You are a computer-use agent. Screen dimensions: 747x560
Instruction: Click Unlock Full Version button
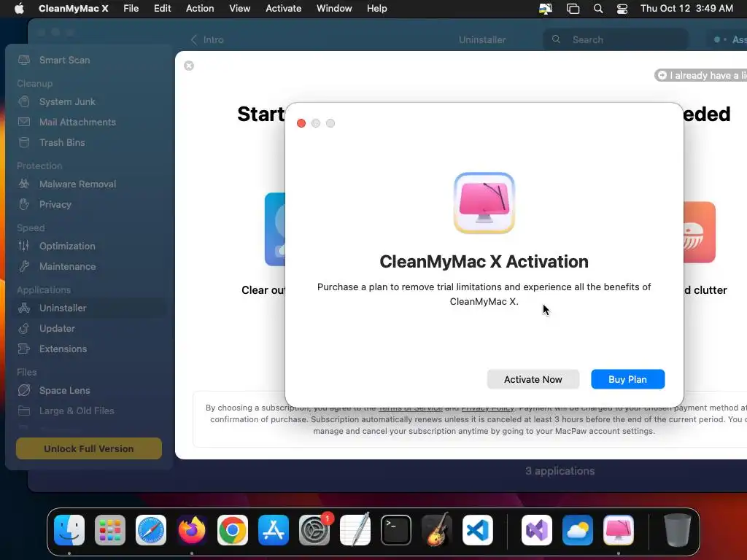coord(88,448)
